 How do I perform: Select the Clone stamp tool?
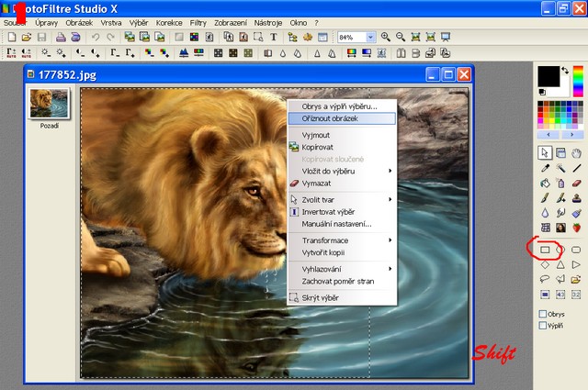point(576,198)
